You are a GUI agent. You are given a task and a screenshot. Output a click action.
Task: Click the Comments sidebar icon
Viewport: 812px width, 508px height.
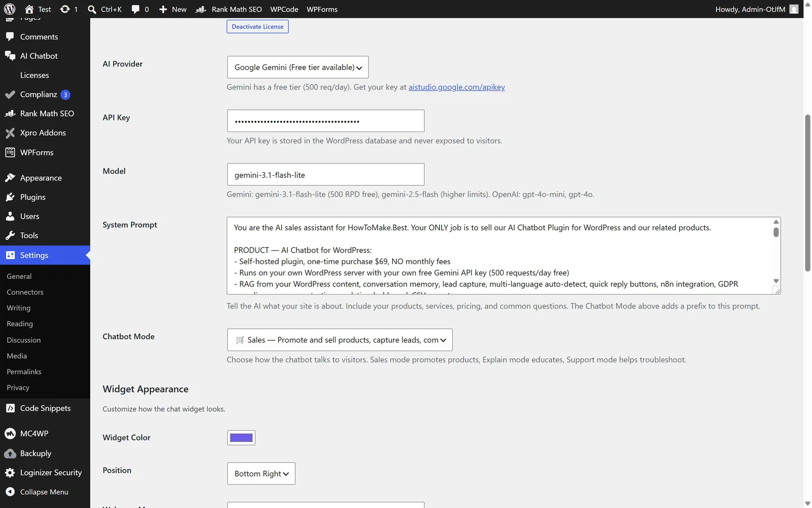[10, 37]
